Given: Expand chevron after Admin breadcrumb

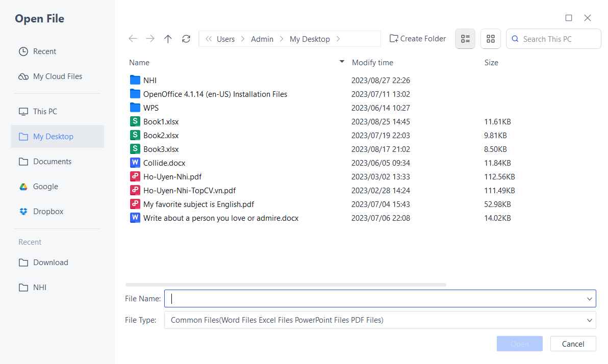Looking at the screenshot, I should coord(282,39).
